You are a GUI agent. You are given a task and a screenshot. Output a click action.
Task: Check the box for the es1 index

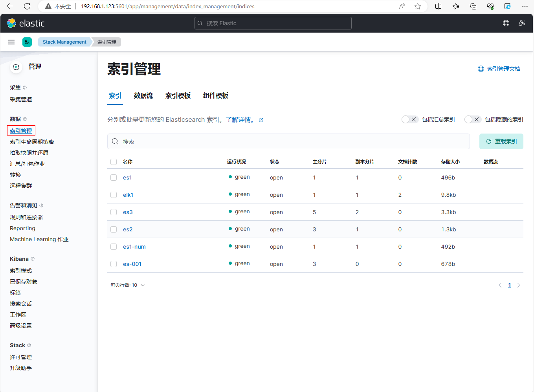[x=114, y=178]
